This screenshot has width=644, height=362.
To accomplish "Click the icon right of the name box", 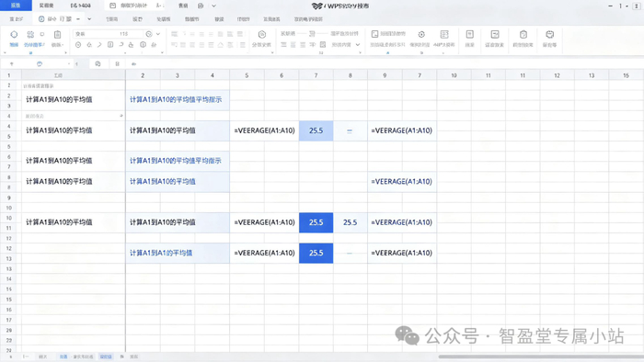I will pos(98,64).
